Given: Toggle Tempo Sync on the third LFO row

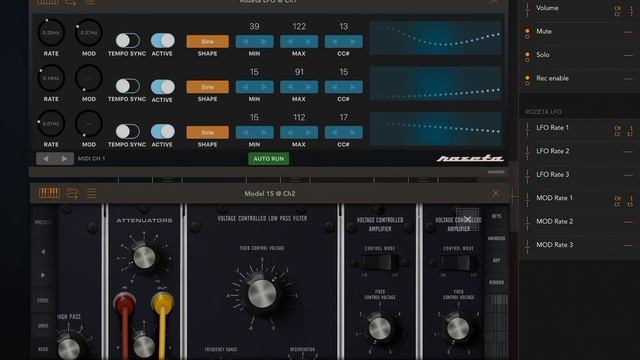Looking at the screenshot, I should tap(127, 131).
